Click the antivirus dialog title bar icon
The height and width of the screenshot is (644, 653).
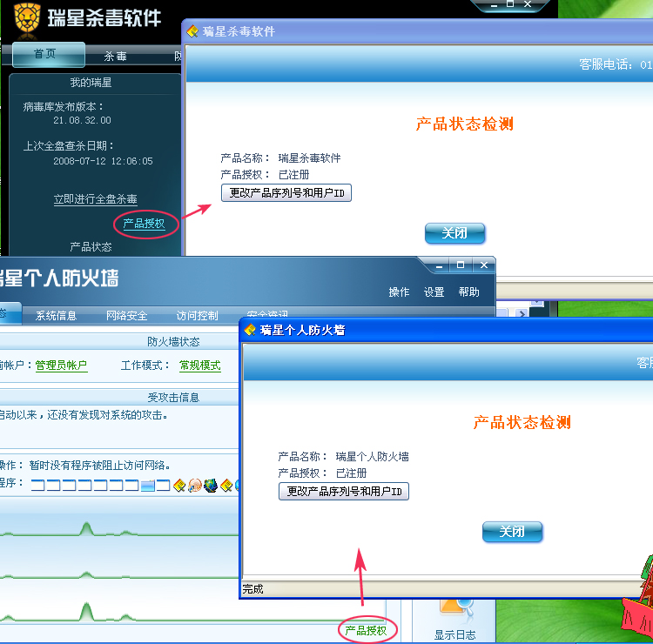click(192, 31)
